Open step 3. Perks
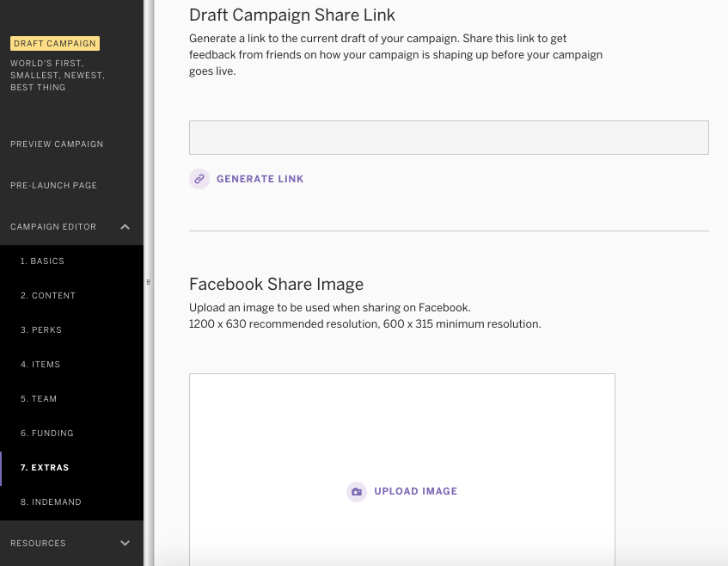The height and width of the screenshot is (566, 728). 41,330
